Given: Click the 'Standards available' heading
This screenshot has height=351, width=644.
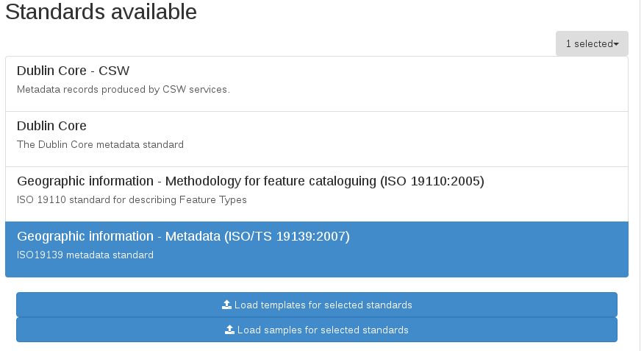Looking at the screenshot, I should [x=101, y=12].
